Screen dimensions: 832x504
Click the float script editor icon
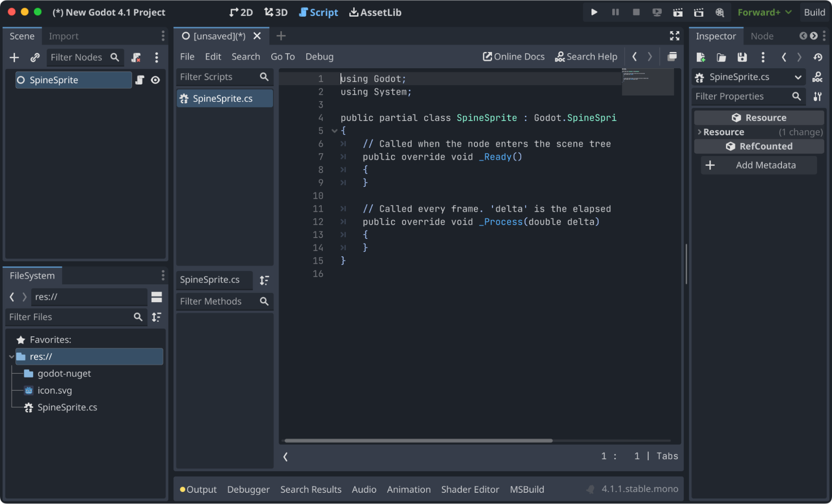pos(672,57)
